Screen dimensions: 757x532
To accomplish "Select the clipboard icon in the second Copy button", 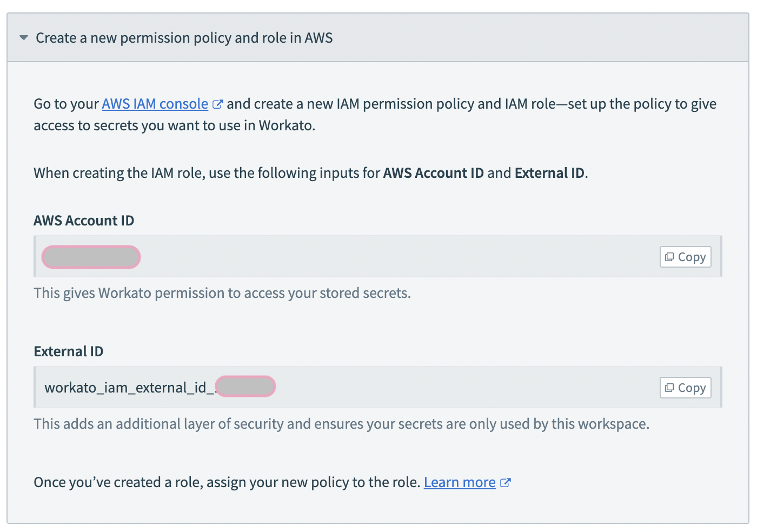I will coord(670,387).
